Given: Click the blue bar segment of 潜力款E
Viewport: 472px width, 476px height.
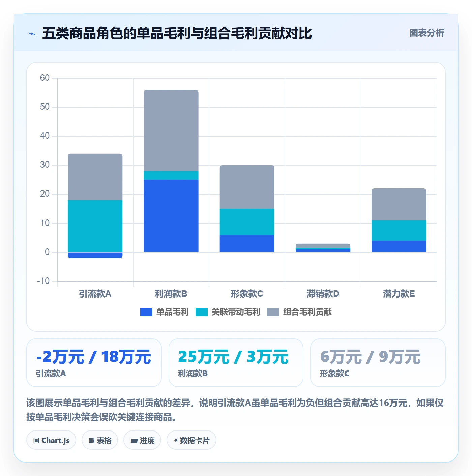Looking at the screenshot, I should tap(399, 246).
